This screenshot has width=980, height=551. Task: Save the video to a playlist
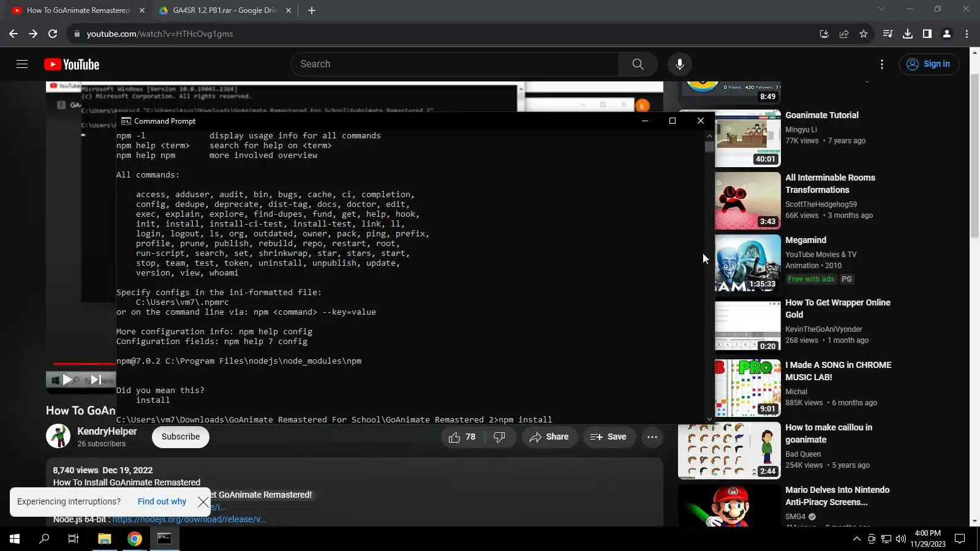(608, 437)
